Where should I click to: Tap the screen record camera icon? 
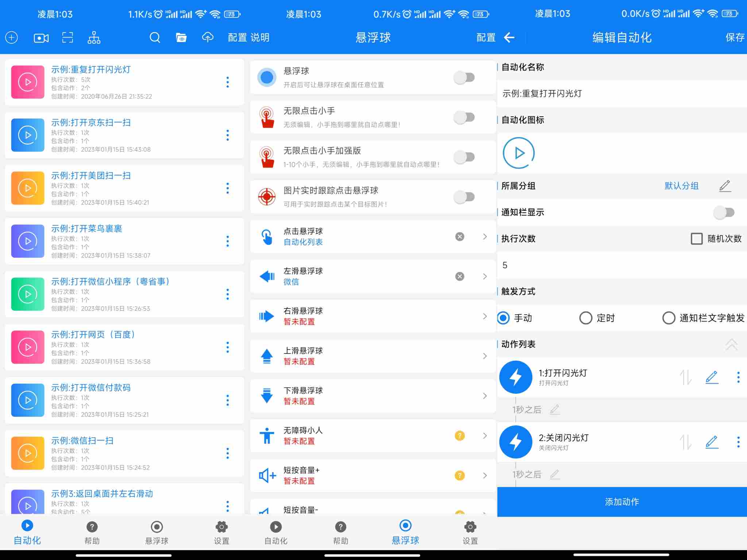coord(41,38)
